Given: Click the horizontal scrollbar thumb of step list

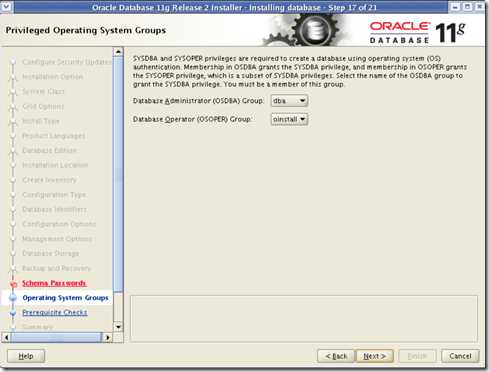Looking at the screenshot, I should pyautogui.click(x=56, y=337).
